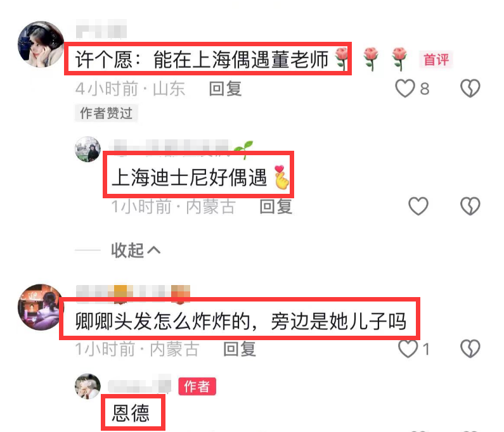
Task: Select the author's reply 恩德
Action: click(131, 413)
